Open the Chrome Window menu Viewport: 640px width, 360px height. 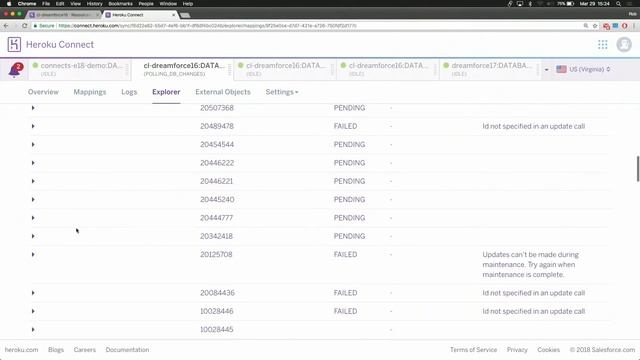(x=168, y=4)
